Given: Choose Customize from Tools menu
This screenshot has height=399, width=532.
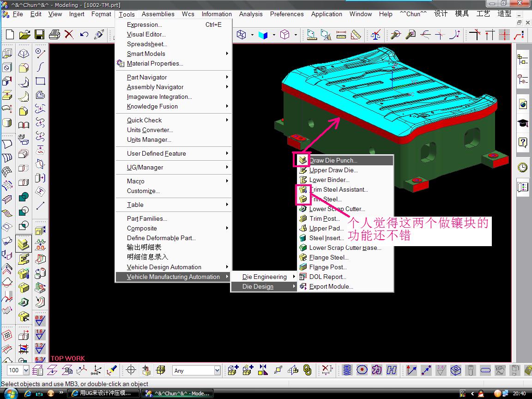Looking at the screenshot, I should [174, 191].
